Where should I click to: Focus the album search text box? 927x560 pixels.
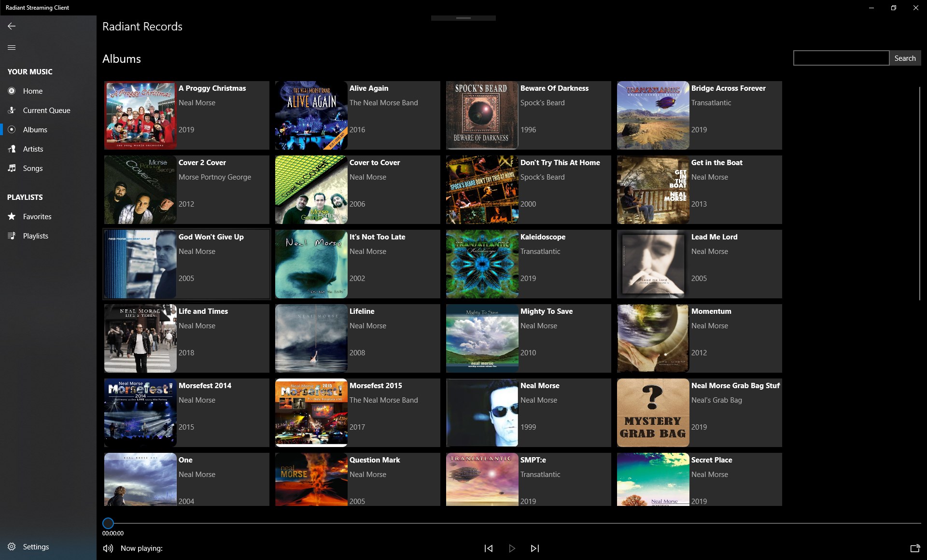(x=841, y=58)
